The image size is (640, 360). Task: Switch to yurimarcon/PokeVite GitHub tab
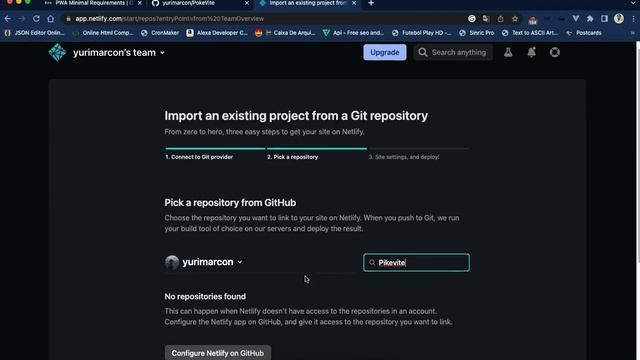(x=189, y=3)
